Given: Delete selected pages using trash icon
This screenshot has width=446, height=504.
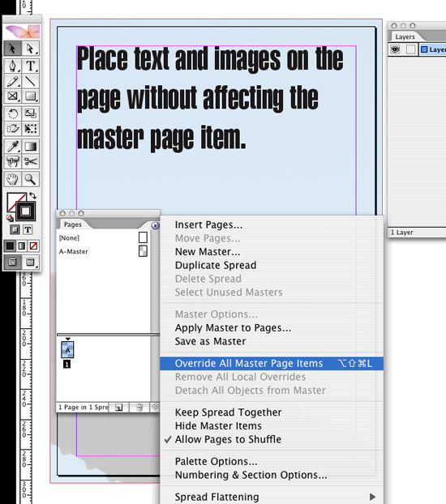Looking at the screenshot, I should coord(139,408).
